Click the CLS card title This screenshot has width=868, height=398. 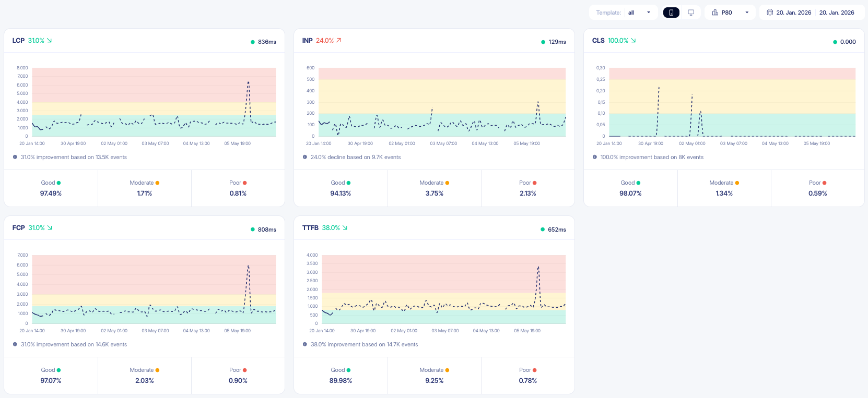[x=598, y=41]
